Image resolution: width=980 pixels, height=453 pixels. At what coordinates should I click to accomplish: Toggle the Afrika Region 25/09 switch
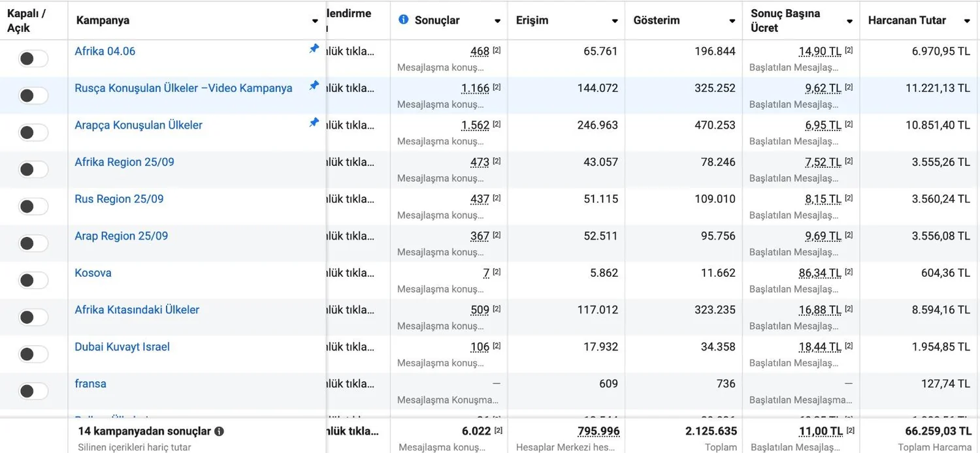click(x=33, y=170)
